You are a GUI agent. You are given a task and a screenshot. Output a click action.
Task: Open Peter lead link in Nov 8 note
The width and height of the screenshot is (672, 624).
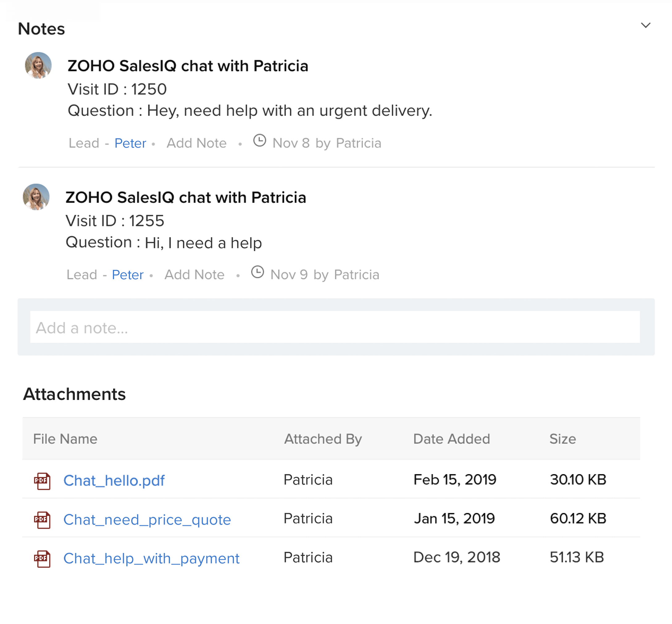point(130,143)
